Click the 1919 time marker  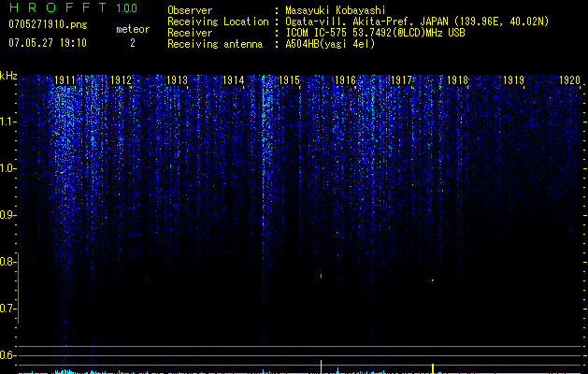tap(513, 80)
